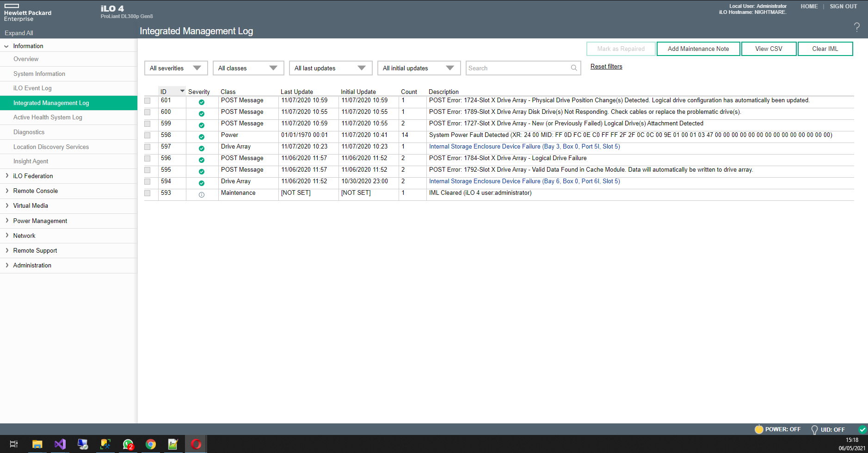Viewport: 868px width, 453px height.
Task: Open the All severities dropdown
Action: click(176, 68)
